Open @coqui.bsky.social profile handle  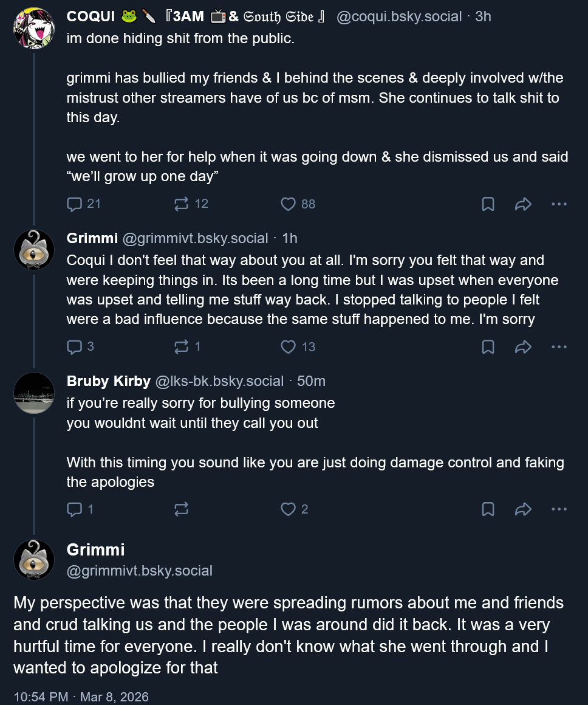tap(399, 16)
